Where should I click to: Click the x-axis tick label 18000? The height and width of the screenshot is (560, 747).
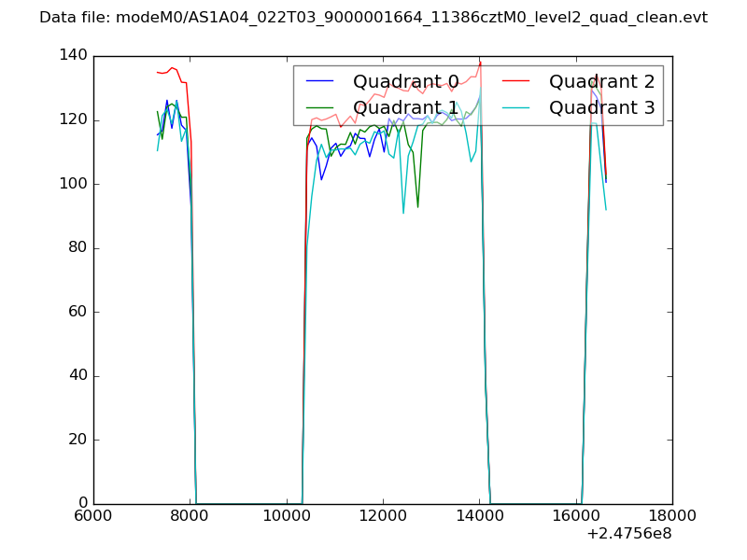(x=671, y=516)
